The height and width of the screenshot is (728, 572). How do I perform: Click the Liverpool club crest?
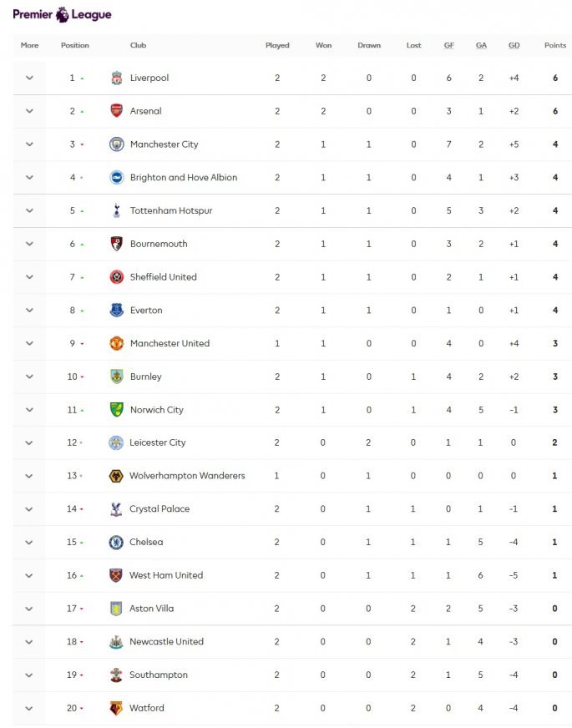(x=116, y=78)
